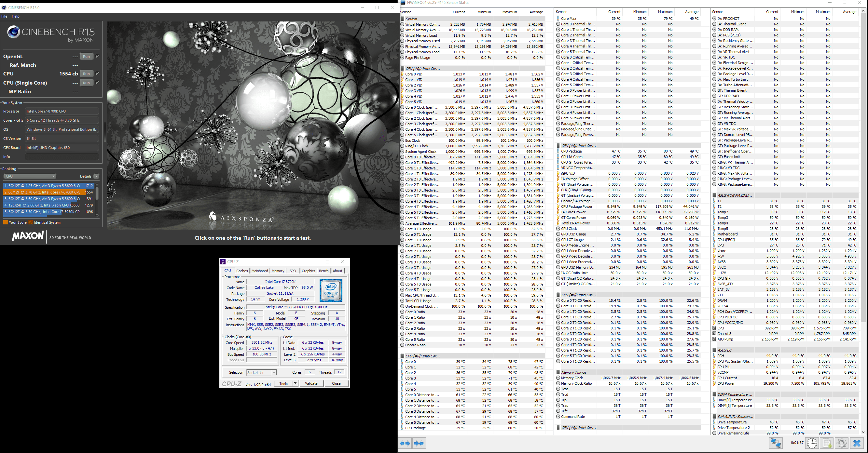Viewport: 868px width, 453px height.
Task: Open the Socket #1 selection dropdown in CPU-Z
Action: click(261, 372)
